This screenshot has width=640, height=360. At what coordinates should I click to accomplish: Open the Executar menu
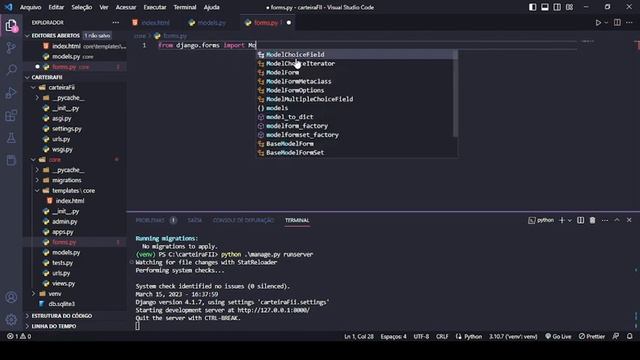tap(155, 7)
